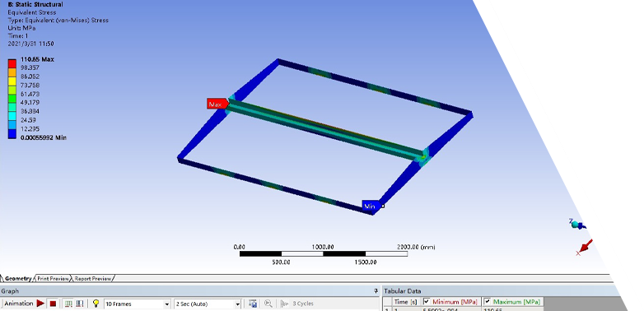The height and width of the screenshot is (311, 644).
Task: Switch to the Report Preview tab
Action: [x=93, y=278]
